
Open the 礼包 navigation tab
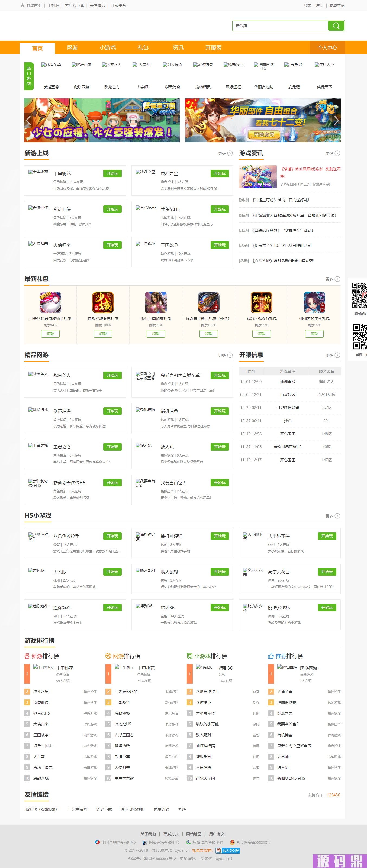(143, 47)
